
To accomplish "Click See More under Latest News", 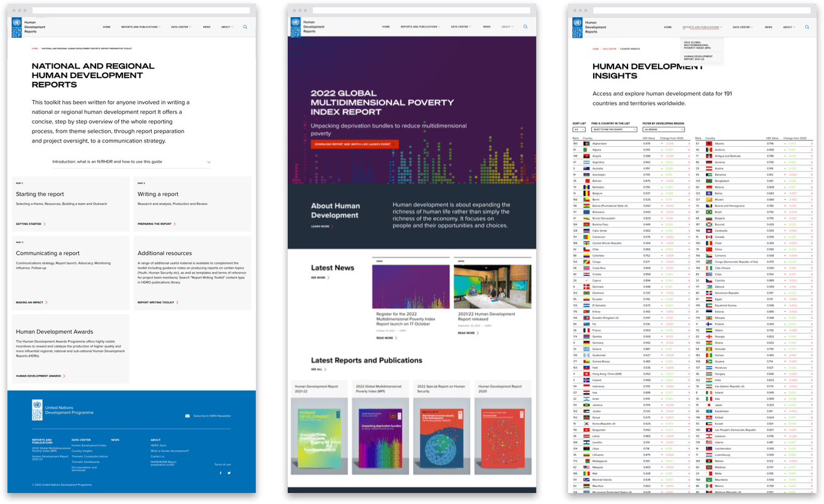I will pos(320,278).
